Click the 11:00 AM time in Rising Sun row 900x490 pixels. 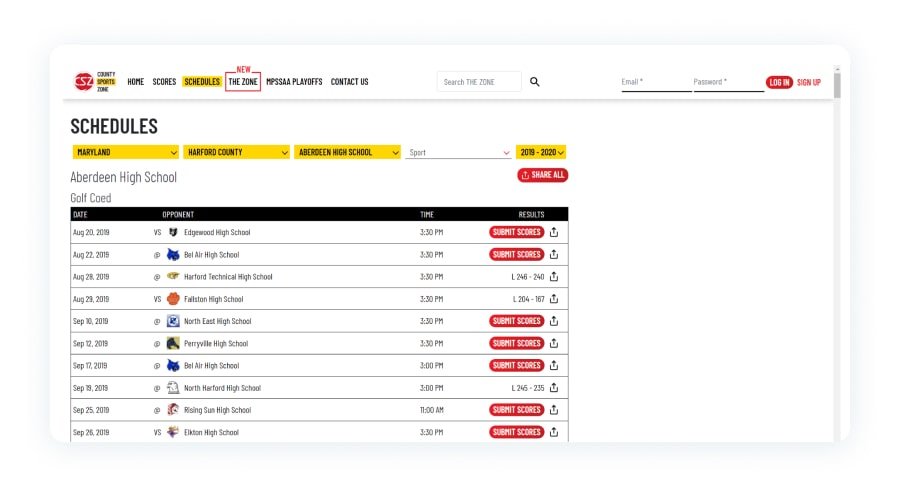coord(432,410)
